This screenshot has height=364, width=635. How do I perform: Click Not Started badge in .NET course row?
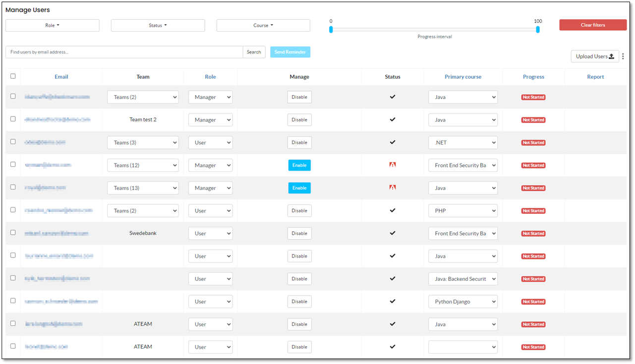coord(533,143)
